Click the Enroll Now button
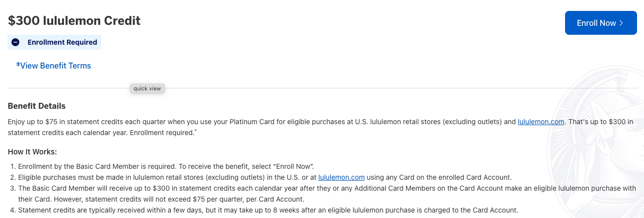The height and width of the screenshot is (218, 644). click(x=601, y=23)
